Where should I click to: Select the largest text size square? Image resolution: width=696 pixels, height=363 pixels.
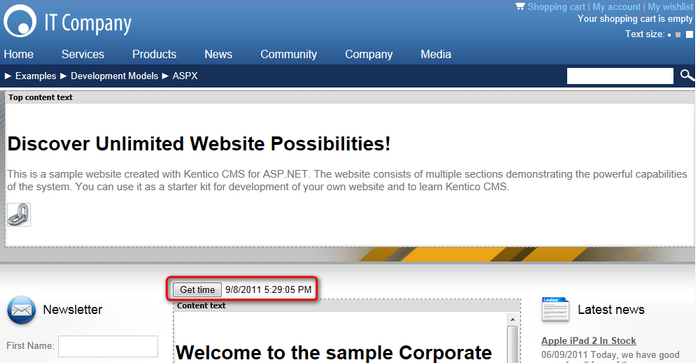pyautogui.click(x=689, y=34)
